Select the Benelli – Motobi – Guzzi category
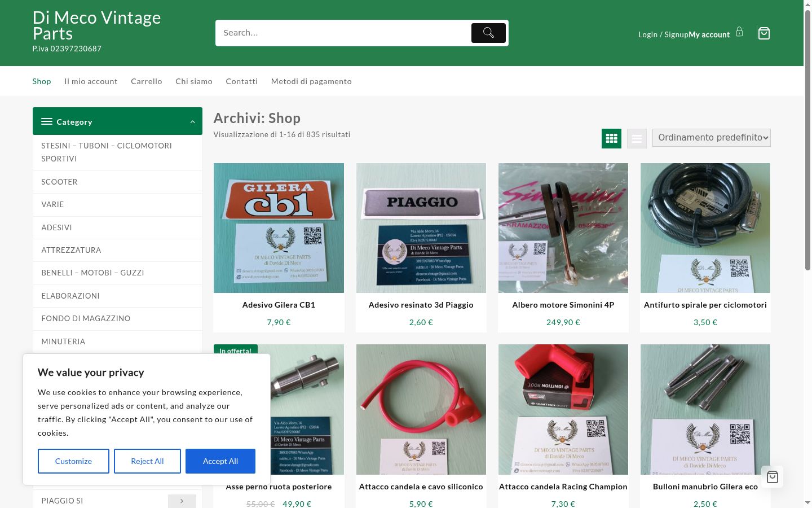This screenshot has height=508, width=812. point(117,273)
